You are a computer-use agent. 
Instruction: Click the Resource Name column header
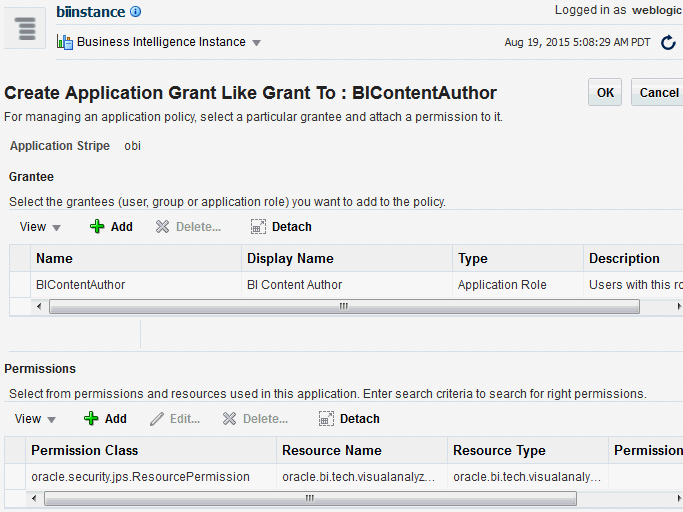pyautogui.click(x=362, y=450)
